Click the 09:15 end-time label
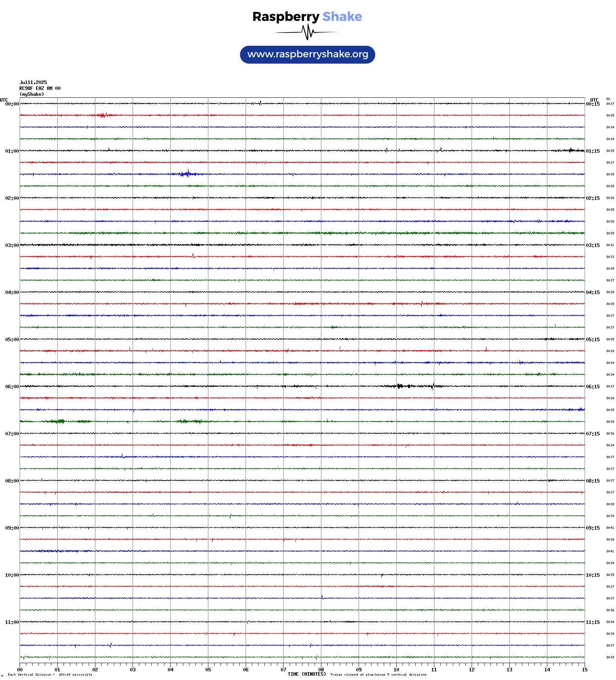616x680 pixels. [x=593, y=528]
